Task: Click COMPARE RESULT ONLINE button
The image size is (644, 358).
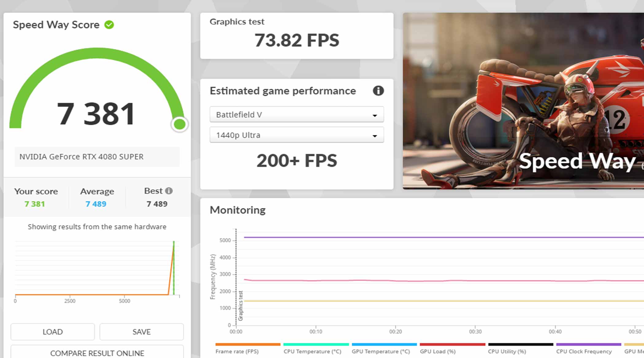Action: [97, 352]
